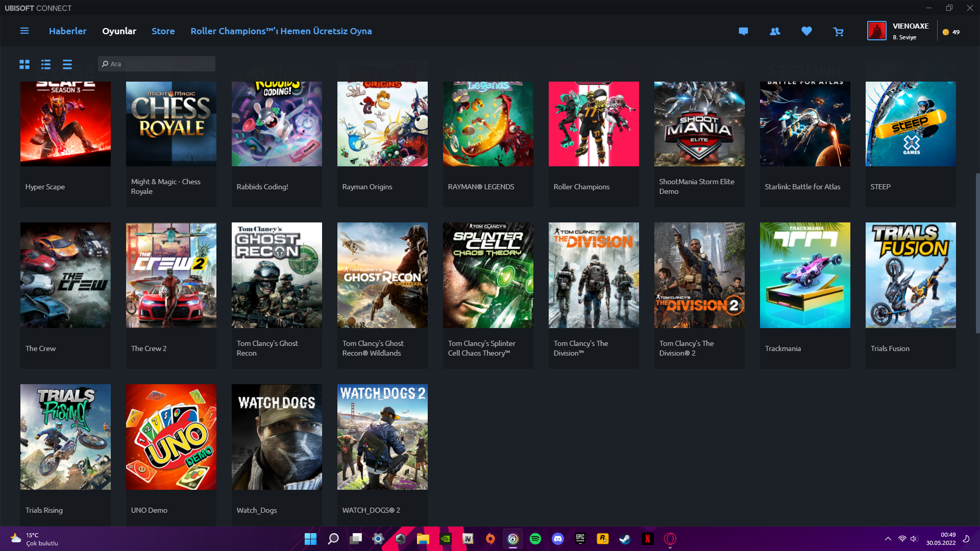980x551 pixels.
Task: Switch to large grid view
Action: (x=24, y=64)
